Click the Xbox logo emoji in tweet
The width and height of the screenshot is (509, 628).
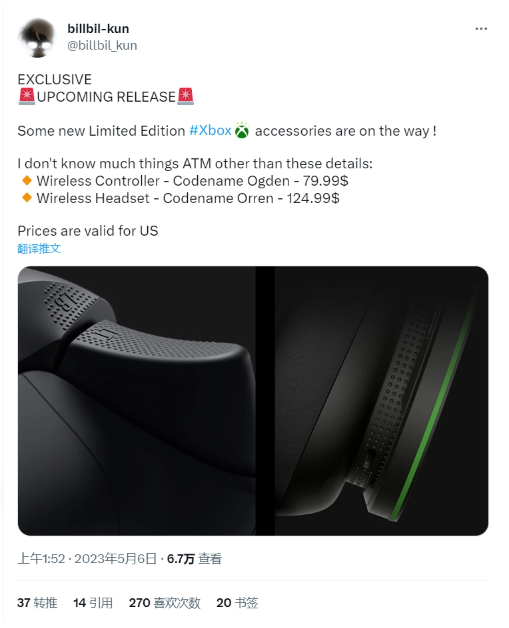(x=242, y=131)
